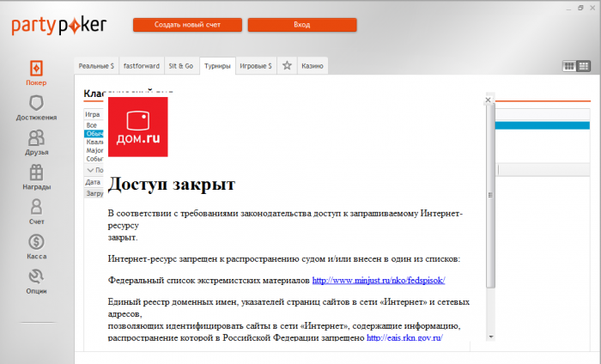Image resolution: width=601 pixels, height=364 pixels.
Task: Click the popup vertical scrollbar thumb
Action: pos(490,195)
